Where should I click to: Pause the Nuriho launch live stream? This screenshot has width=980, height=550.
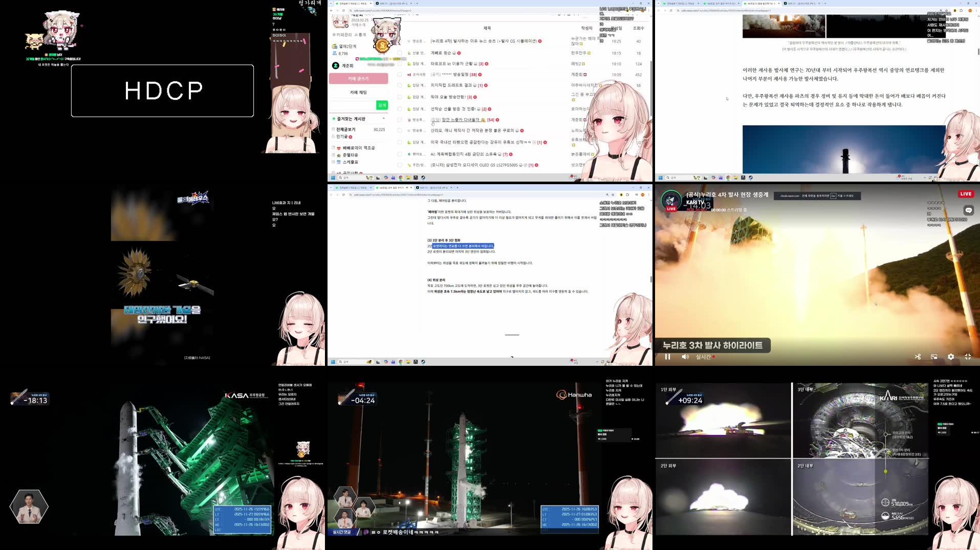668,357
